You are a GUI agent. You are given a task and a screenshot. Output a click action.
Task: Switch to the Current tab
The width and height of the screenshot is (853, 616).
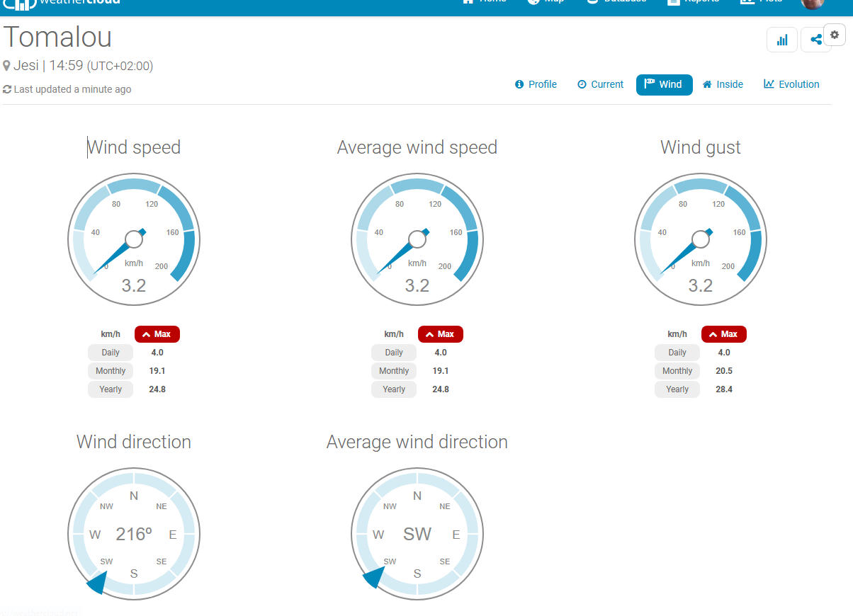pyautogui.click(x=600, y=84)
